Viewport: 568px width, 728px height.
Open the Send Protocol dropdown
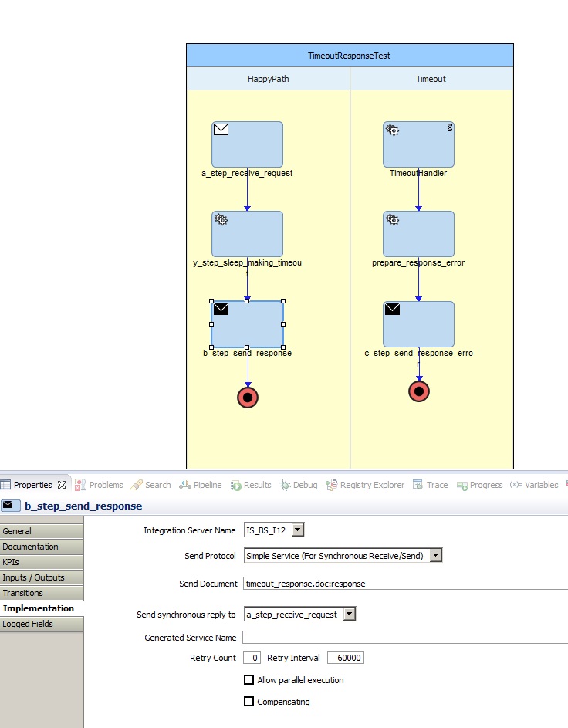pos(436,555)
